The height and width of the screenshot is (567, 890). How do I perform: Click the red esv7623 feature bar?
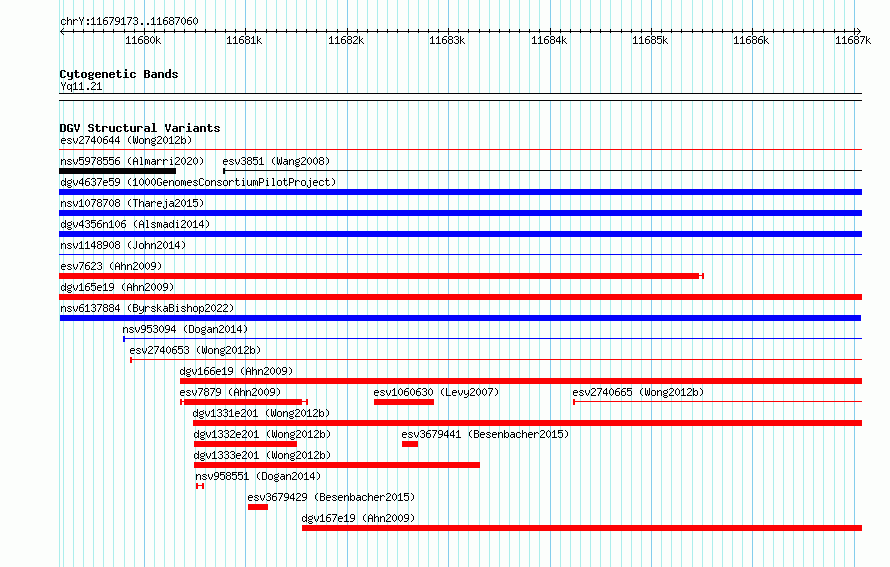pos(381,276)
